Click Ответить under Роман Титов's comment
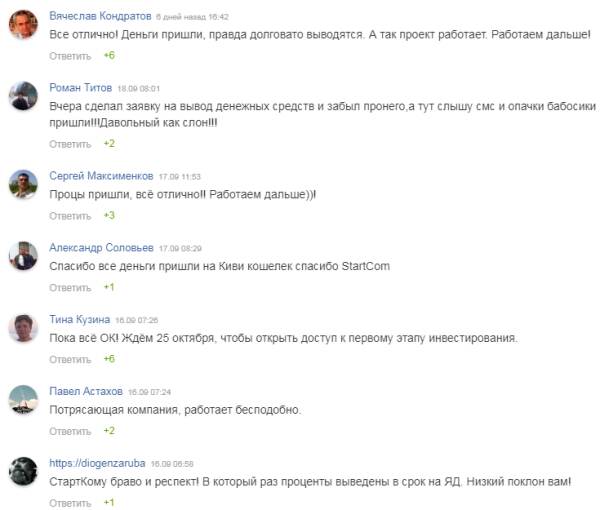 click(x=70, y=143)
